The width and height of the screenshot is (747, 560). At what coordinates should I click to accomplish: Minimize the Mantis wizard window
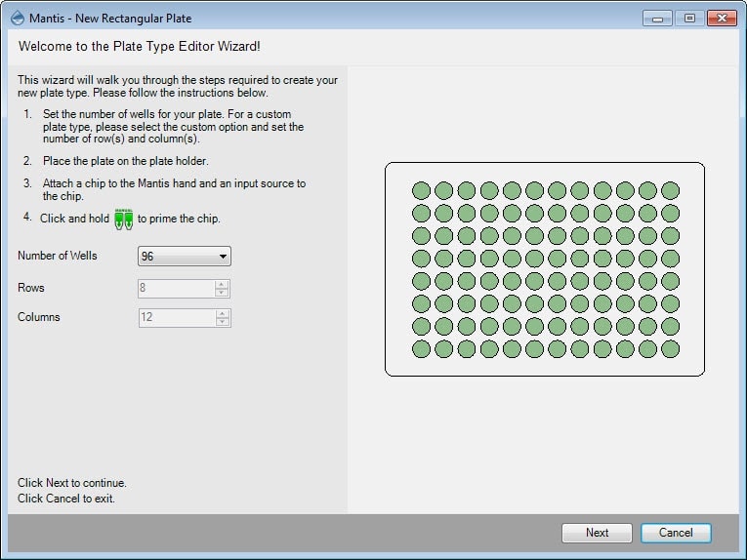point(658,18)
